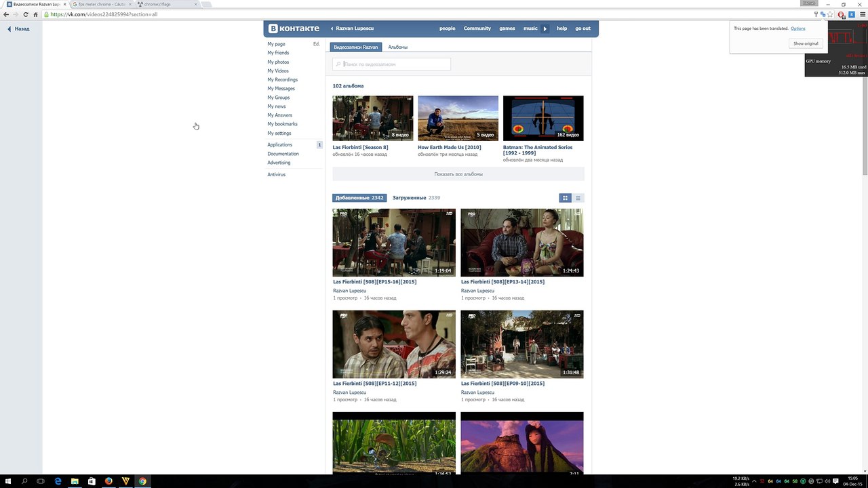Click help in the header
The width and height of the screenshot is (868, 488).
[562, 28]
